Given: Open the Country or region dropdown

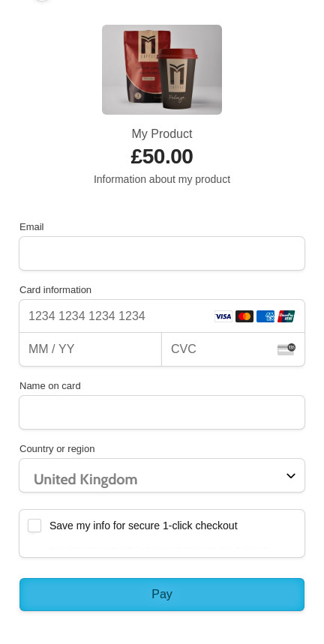Looking at the screenshot, I should (162, 475).
